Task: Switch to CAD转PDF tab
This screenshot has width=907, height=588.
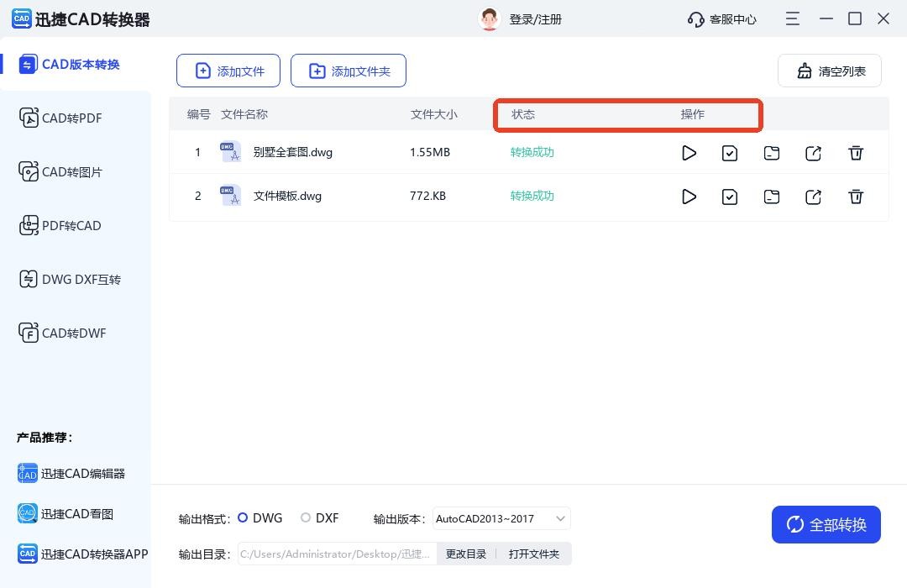Action: pyautogui.click(x=71, y=118)
